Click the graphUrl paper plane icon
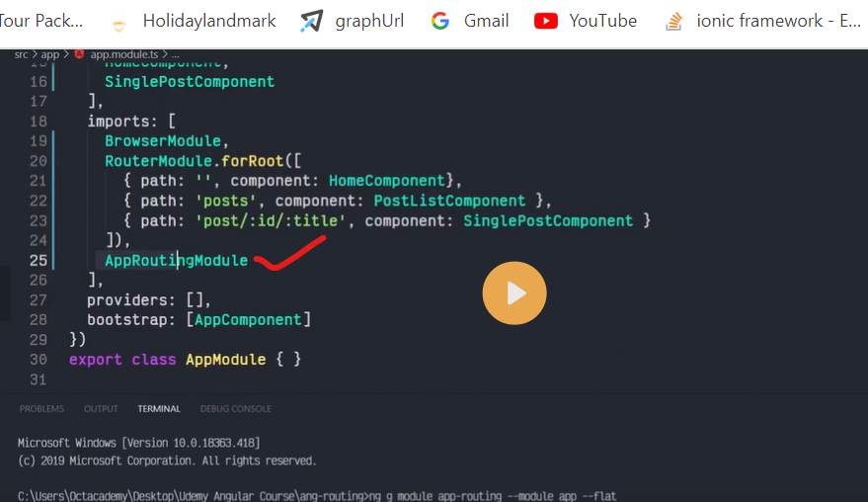Viewport: 868px width, 502px height. pos(312,21)
